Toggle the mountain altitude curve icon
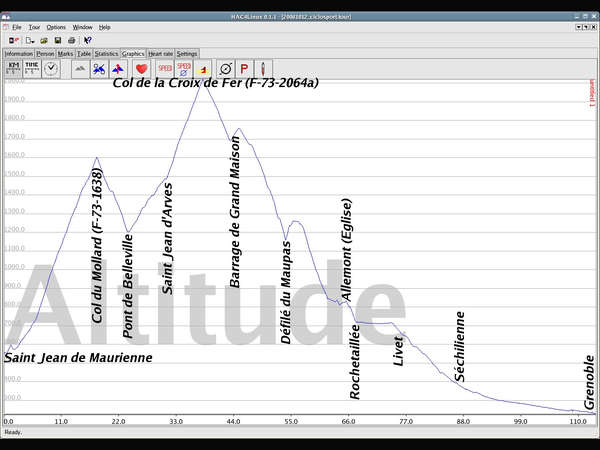Image resolution: width=600 pixels, height=450 pixels. pos(80,69)
